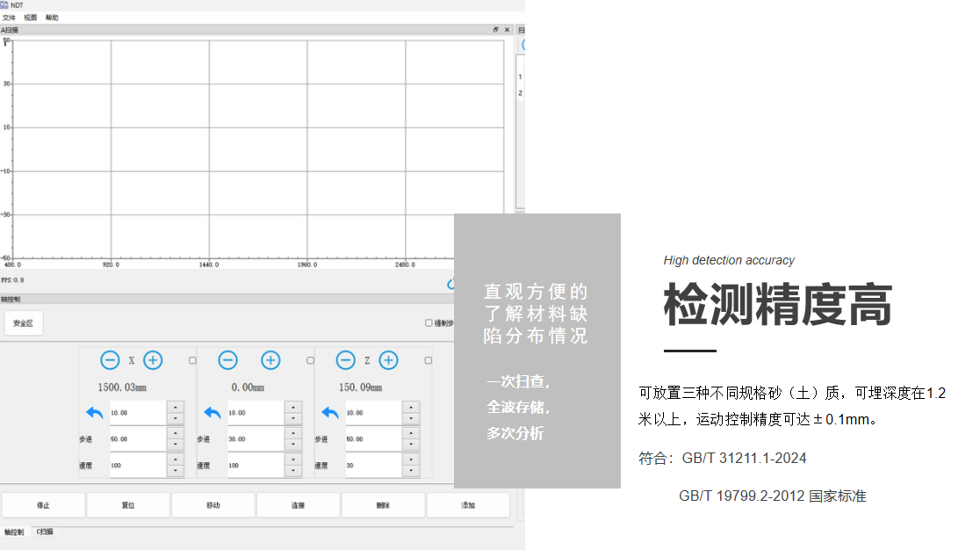Open the 文件 menu
The image size is (980, 550).
[x=9, y=18]
